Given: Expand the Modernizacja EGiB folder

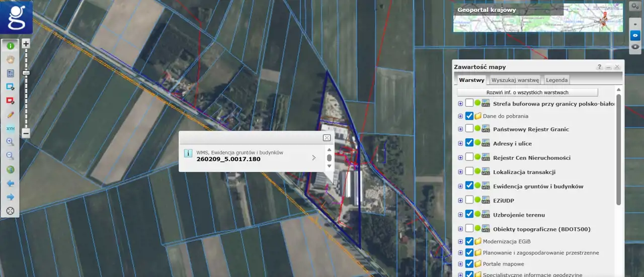Looking at the screenshot, I should 460,241.
